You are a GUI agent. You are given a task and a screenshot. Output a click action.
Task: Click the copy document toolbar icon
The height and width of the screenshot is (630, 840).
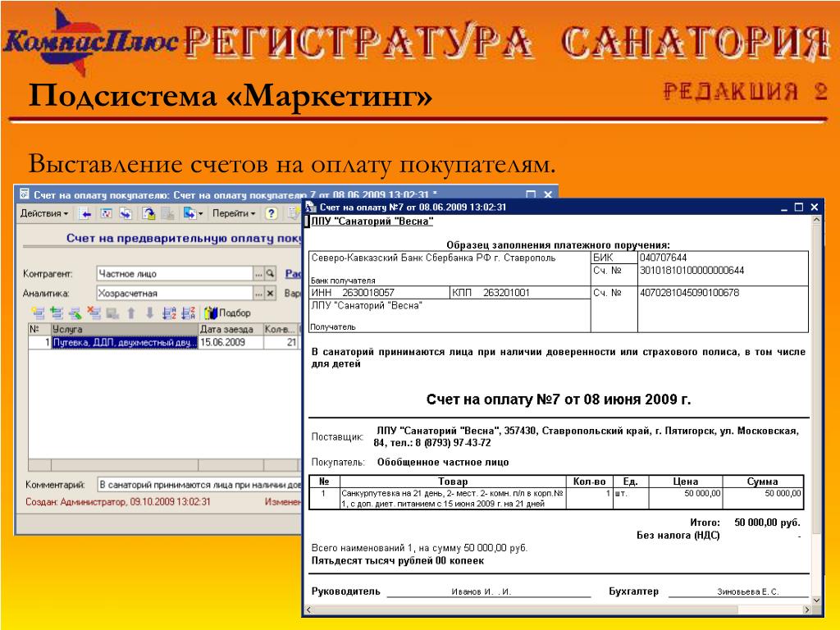126,214
